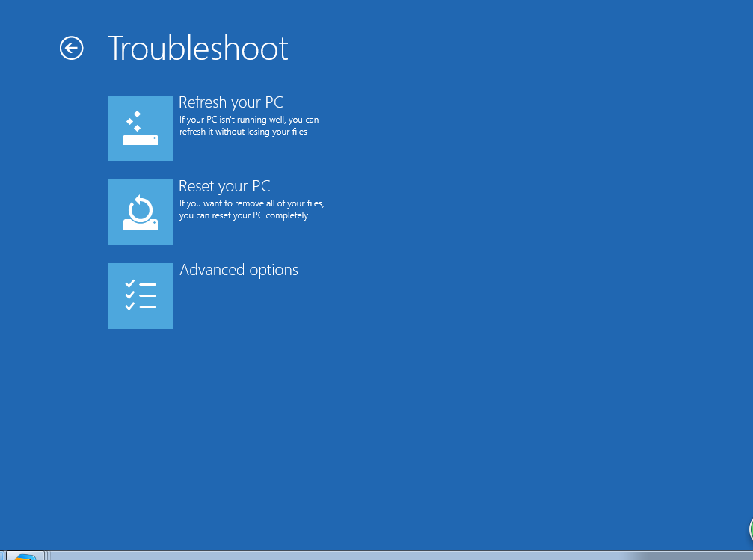Screen dimensions: 753x560
Task: Click the "you can reset your PC completely" description
Action: pos(244,215)
